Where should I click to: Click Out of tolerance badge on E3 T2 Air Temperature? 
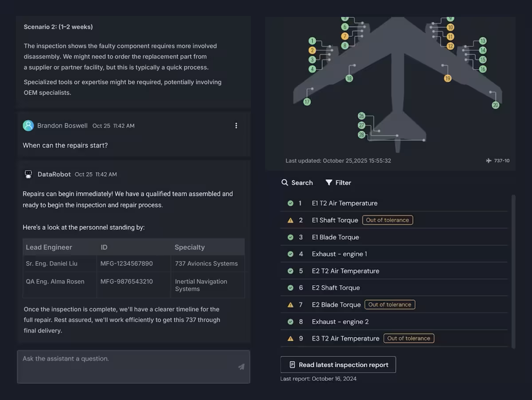409,338
